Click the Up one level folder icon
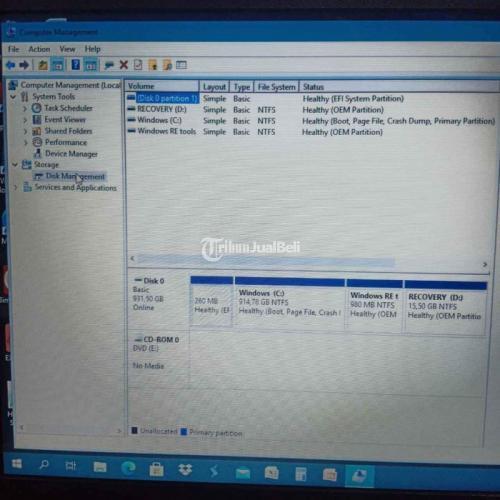The image size is (500, 500). tap(43, 65)
